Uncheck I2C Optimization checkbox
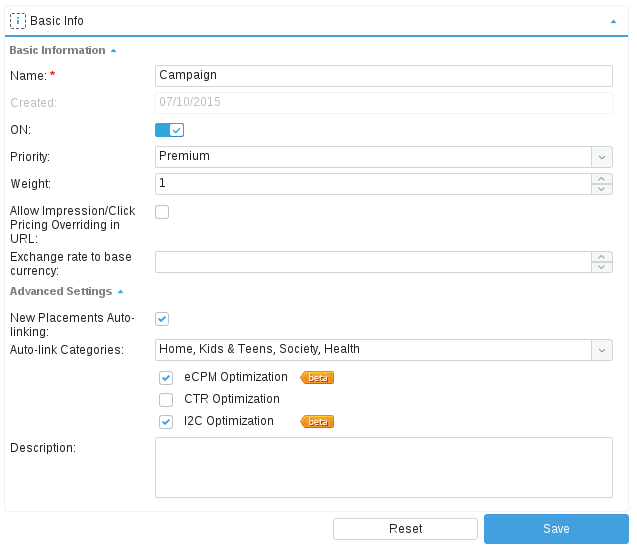637x556 pixels. (x=166, y=422)
